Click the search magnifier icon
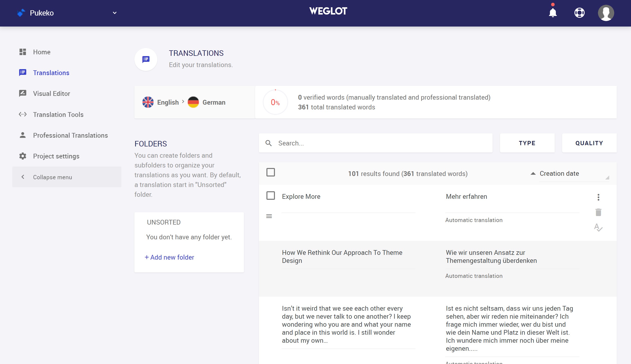 coord(268,143)
